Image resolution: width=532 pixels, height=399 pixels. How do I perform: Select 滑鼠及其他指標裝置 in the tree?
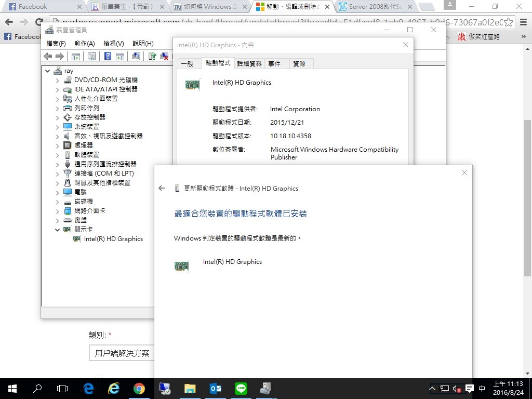coord(102,182)
